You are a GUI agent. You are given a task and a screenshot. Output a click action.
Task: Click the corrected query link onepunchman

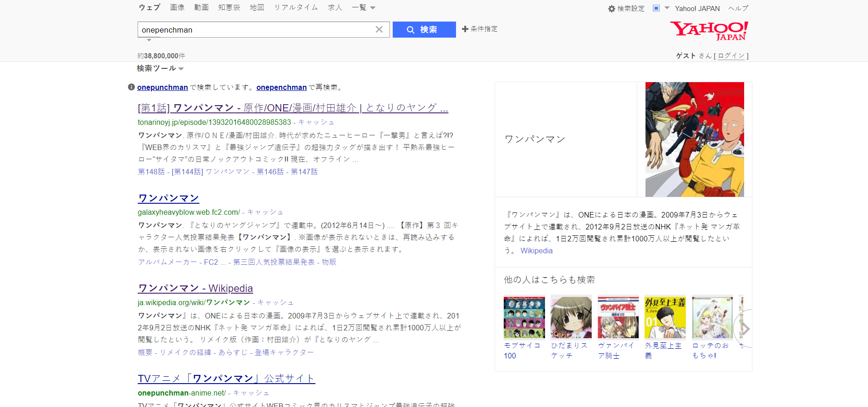(162, 87)
